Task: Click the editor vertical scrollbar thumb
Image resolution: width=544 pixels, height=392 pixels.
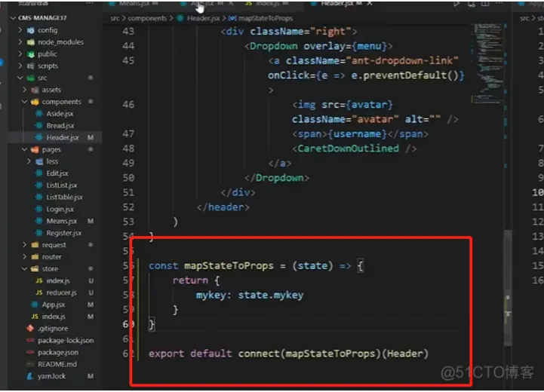Action: [508, 287]
